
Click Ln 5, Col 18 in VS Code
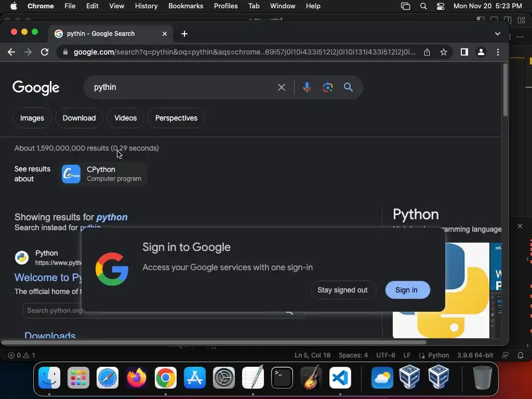coord(312,355)
